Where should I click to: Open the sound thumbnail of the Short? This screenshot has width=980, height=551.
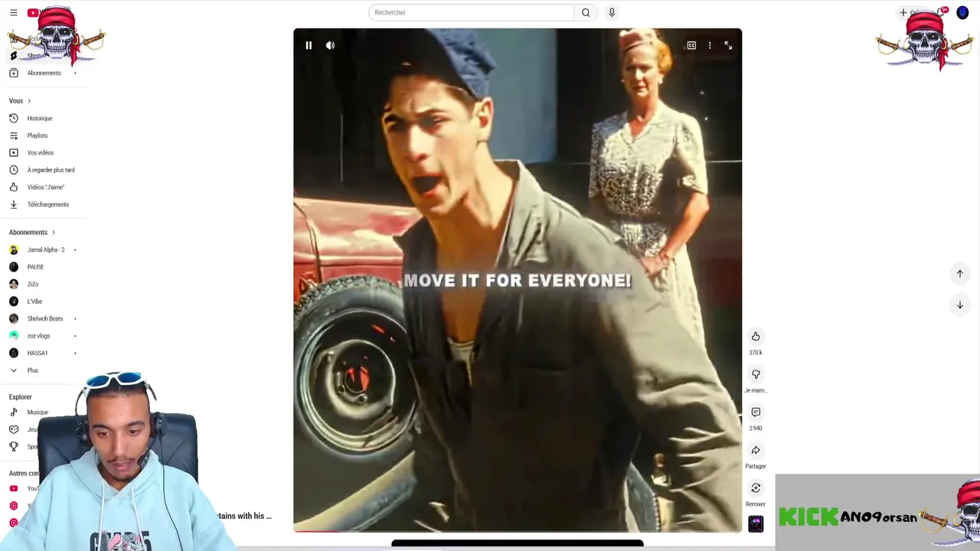coord(756,523)
